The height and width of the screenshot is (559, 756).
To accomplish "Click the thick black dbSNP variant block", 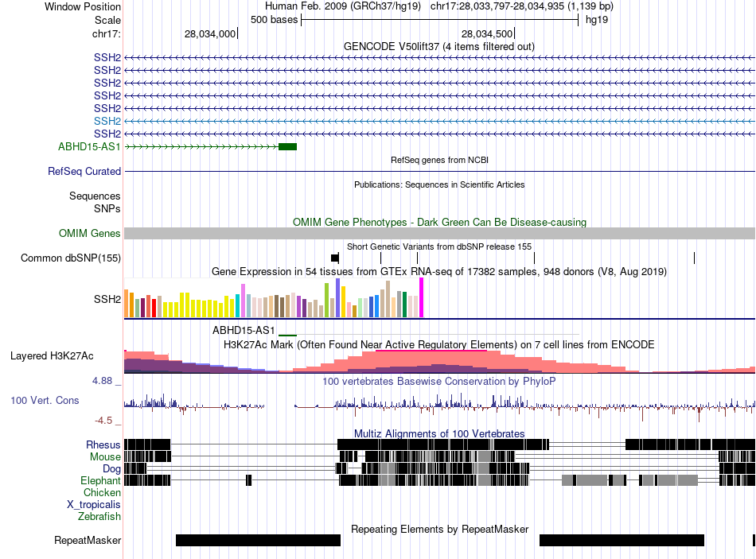I will [335, 258].
